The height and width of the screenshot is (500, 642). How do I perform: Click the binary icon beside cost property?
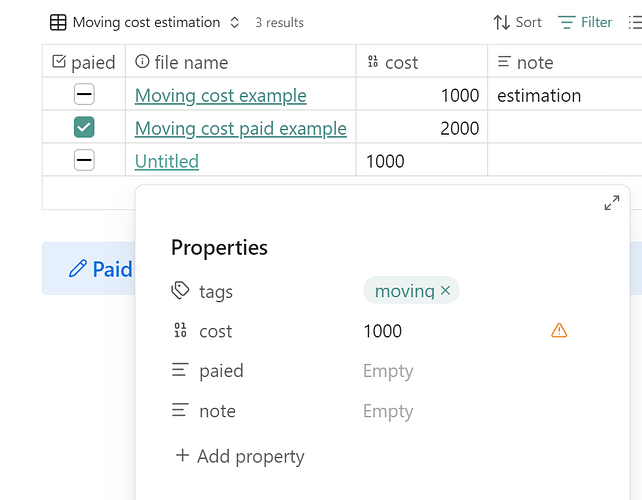pyautogui.click(x=180, y=331)
